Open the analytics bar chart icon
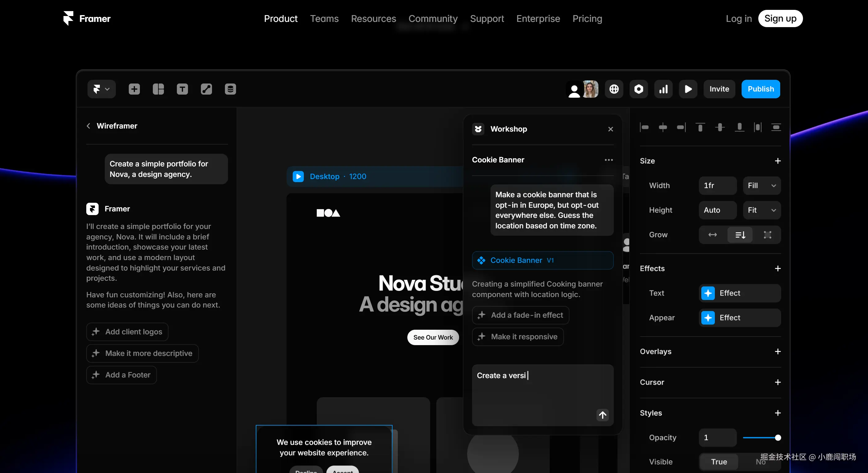This screenshot has width=868, height=473. point(663,89)
